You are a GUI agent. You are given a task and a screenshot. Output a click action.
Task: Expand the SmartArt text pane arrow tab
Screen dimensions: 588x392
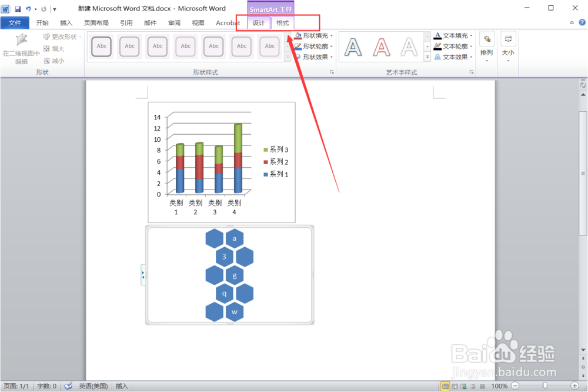(x=143, y=275)
